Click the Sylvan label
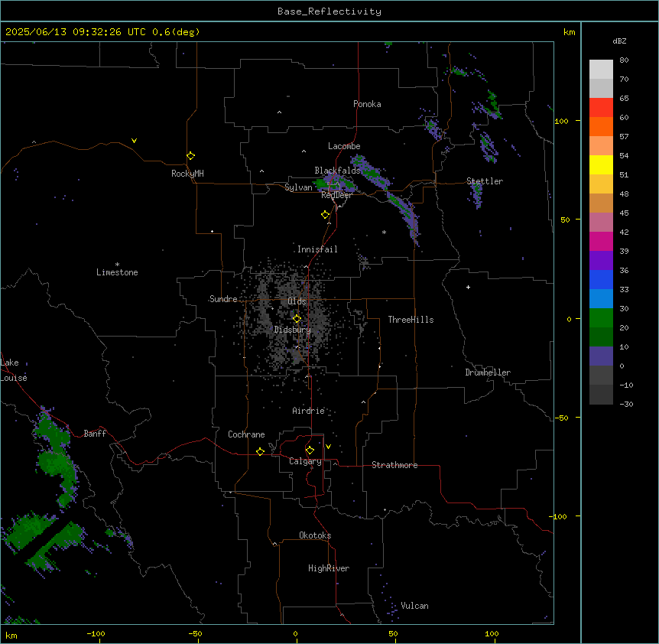This screenshot has height=644, width=659. click(298, 187)
